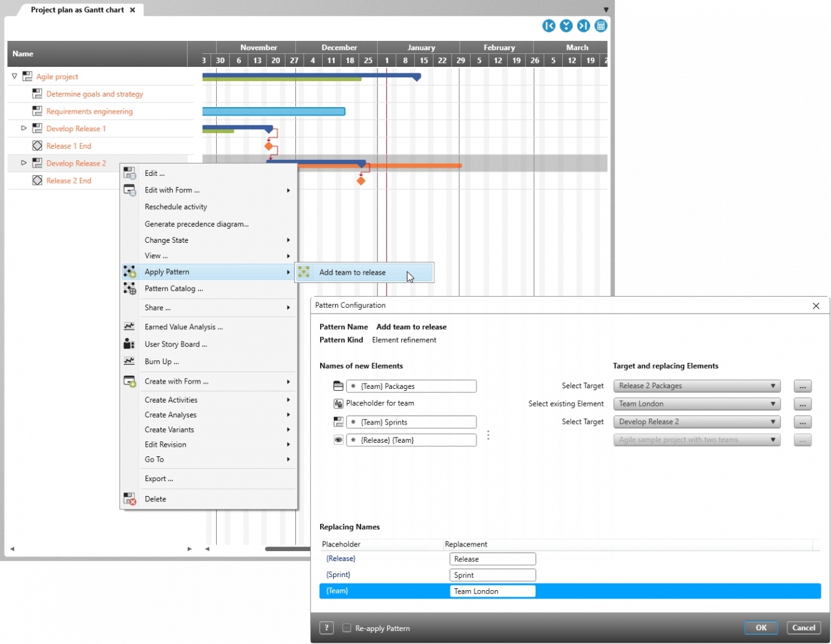This screenshot has width=831, height=644.
Task: Open the calculator-style table view icon
Action: tap(601, 25)
